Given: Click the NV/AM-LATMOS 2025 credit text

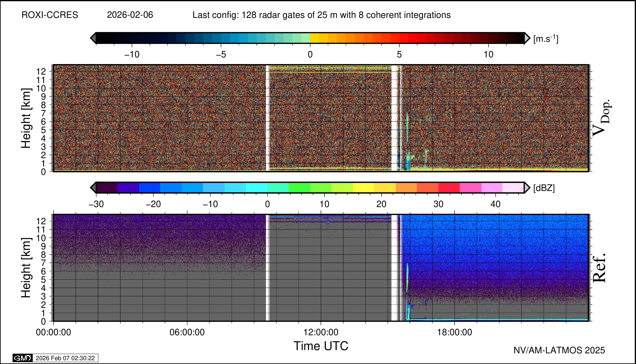Looking at the screenshot, I should pyautogui.click(x=559, y=350).
